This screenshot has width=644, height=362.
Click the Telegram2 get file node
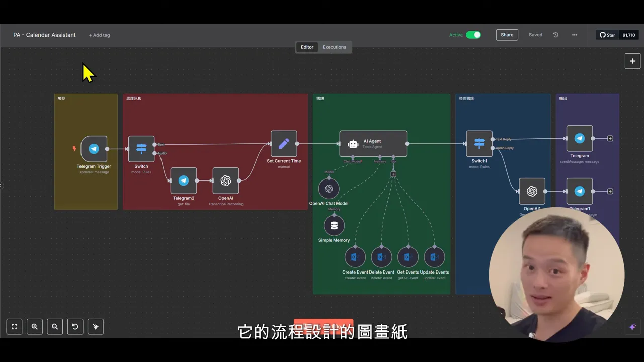point(184,180)
